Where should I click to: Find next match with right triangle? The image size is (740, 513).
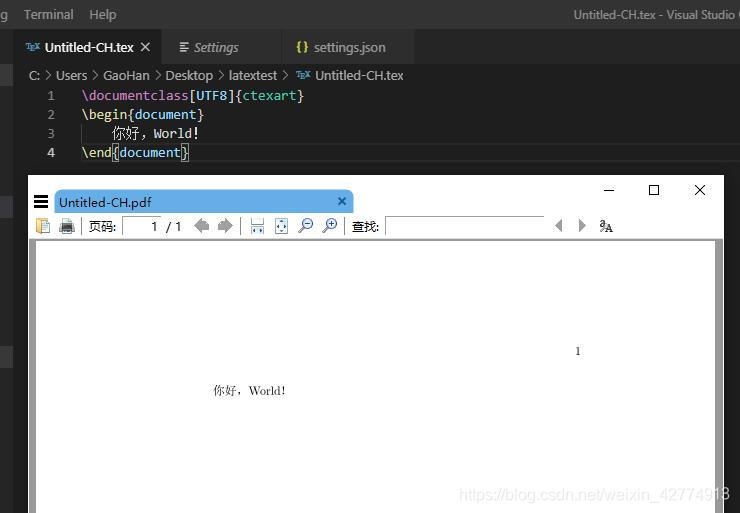[582, 226]
